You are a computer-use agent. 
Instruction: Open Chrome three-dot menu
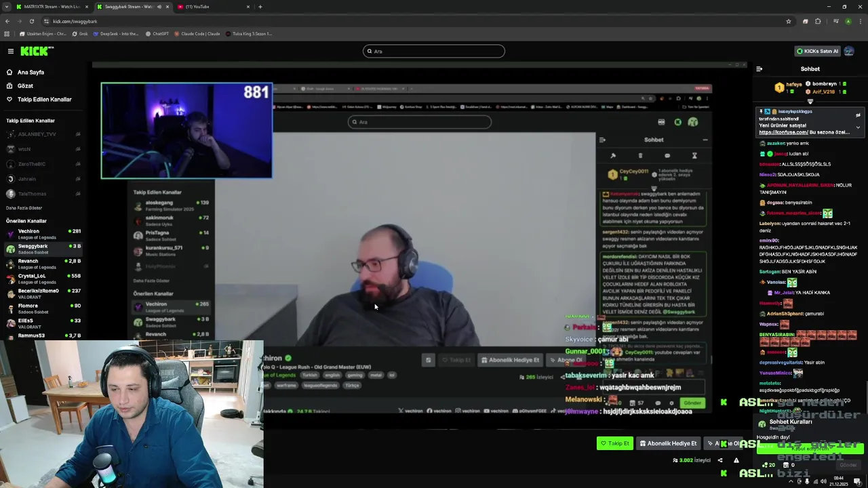[x=860, y=21]
